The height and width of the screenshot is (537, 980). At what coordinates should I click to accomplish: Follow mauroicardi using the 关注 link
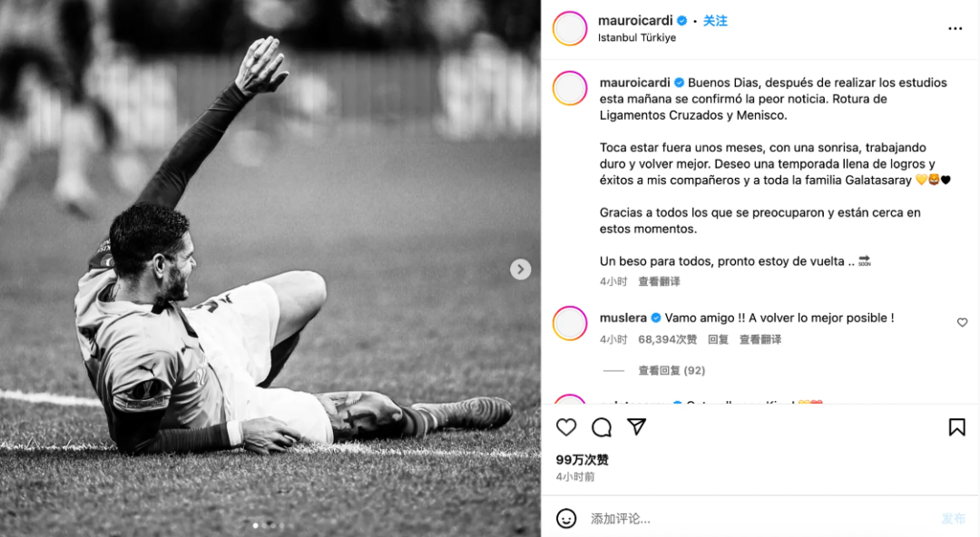click(715, 21)
